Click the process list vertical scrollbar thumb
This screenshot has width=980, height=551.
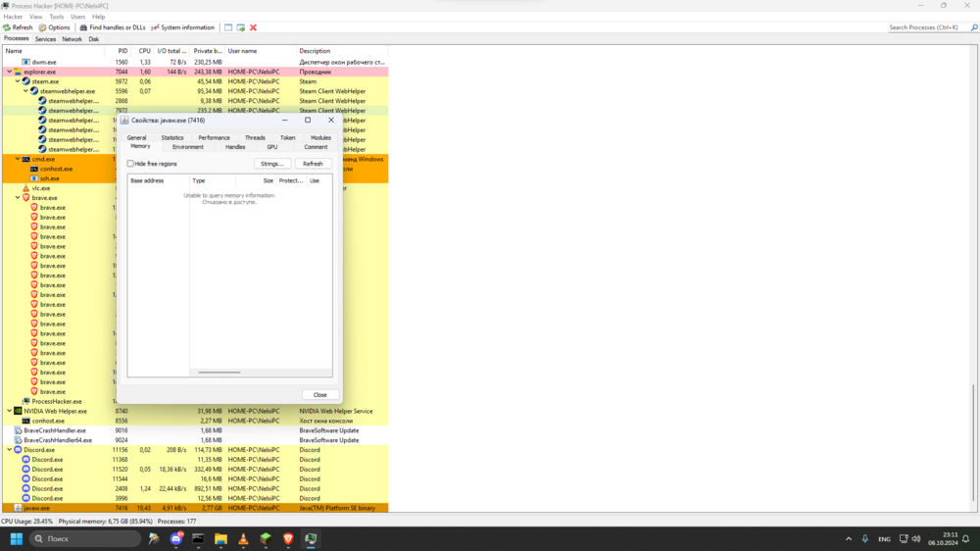pos(973,443)
